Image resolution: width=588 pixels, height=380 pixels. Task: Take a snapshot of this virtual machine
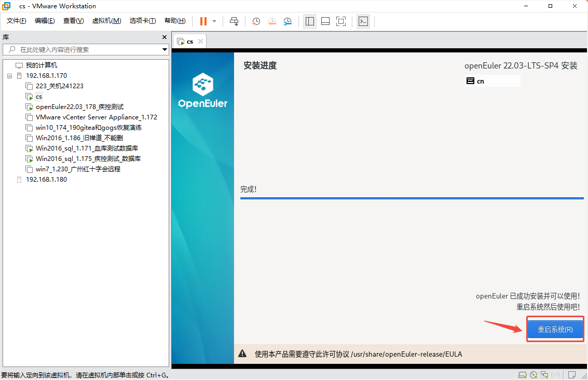[x=256, y=21]
